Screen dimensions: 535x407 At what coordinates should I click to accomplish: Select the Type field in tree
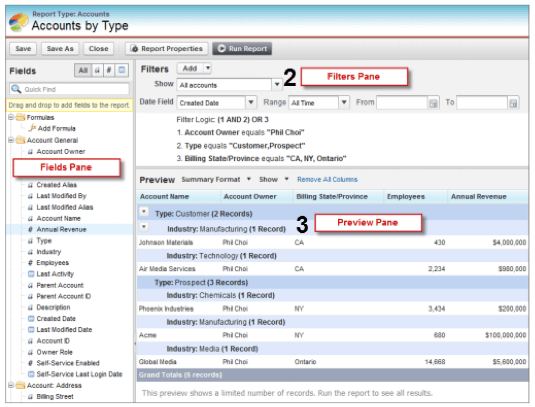click(44, 241)
